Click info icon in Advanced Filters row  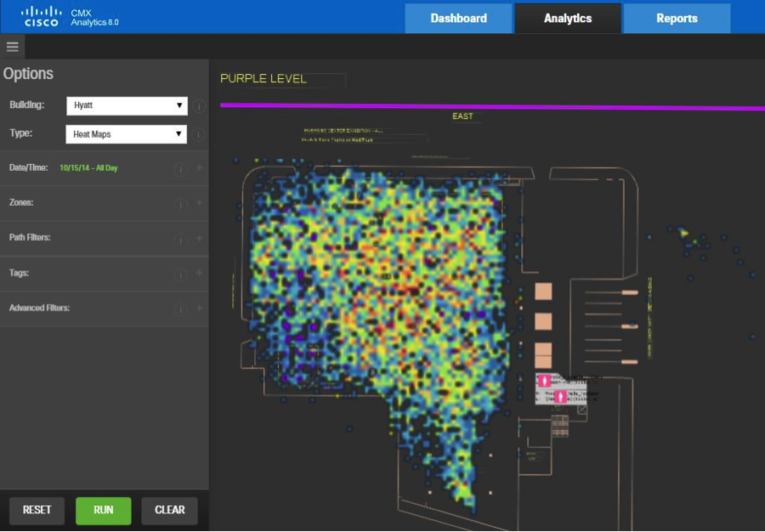click(180, 308)
